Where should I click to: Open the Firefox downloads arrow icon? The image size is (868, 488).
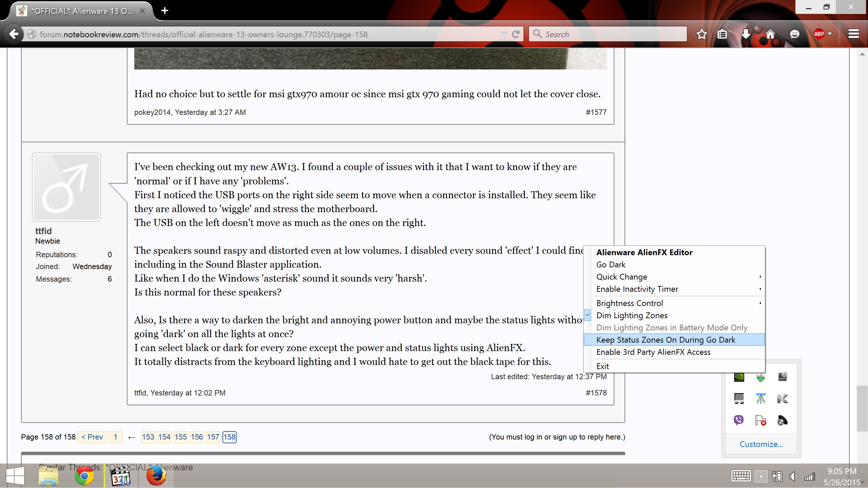click(746, 34)
